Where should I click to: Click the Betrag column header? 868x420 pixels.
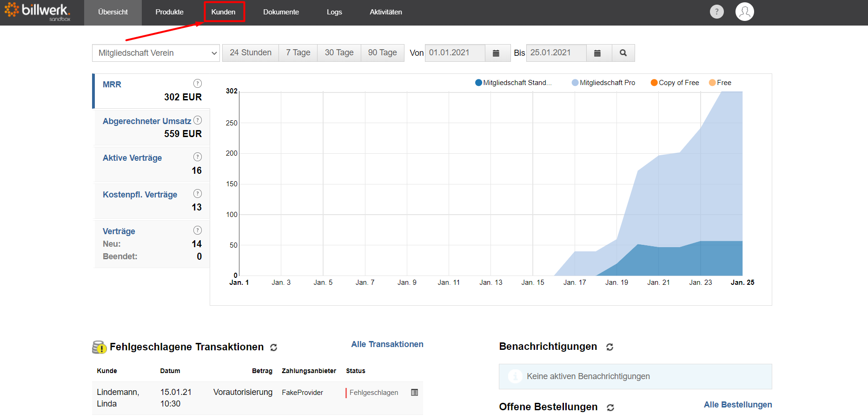(262, 371)
